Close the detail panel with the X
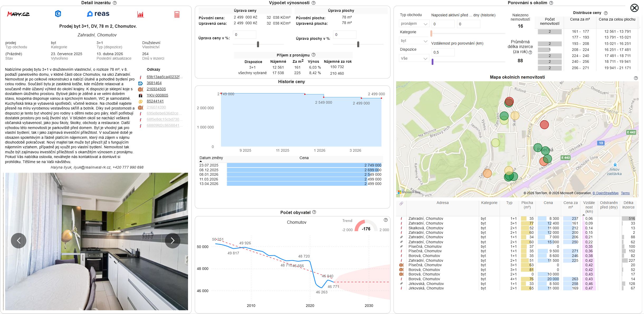This screenshot has width=644, height=314. [x=634, y=8]
